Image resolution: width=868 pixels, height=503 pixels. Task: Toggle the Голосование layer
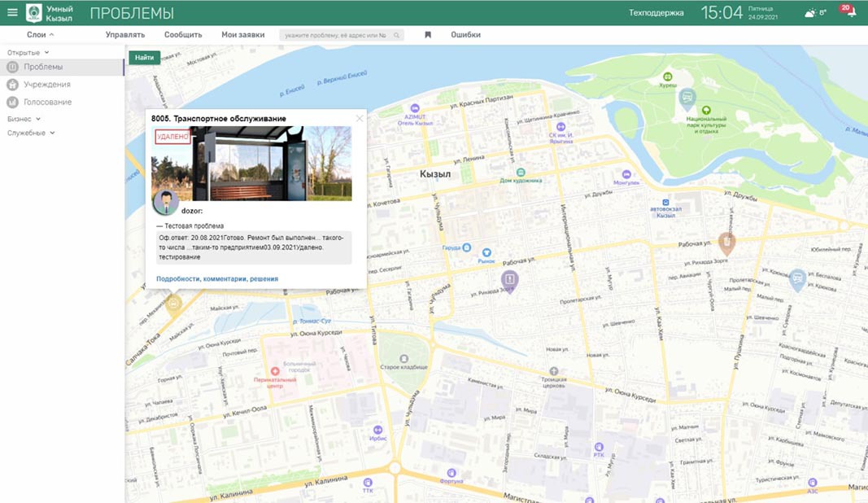(47, 103)
